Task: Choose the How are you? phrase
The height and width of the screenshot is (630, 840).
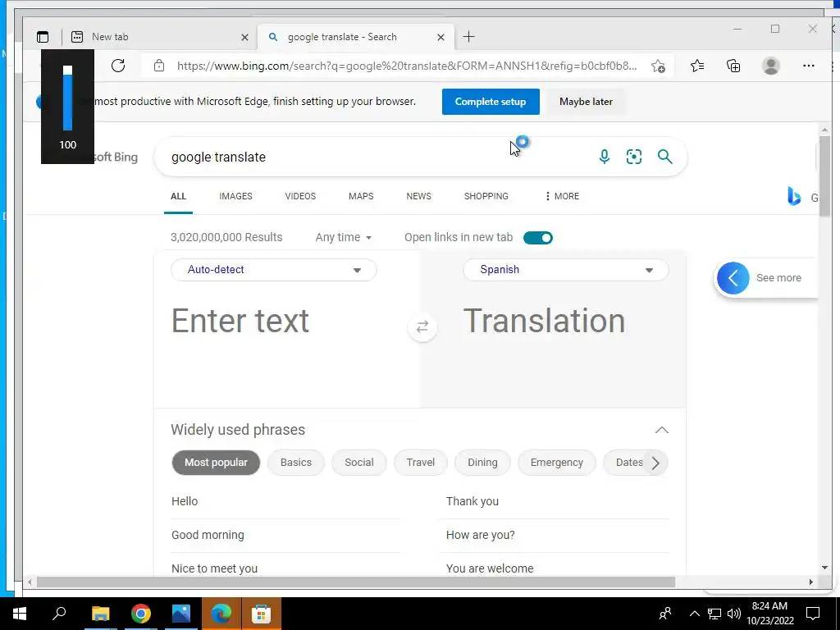Action: tap(481, 535)
